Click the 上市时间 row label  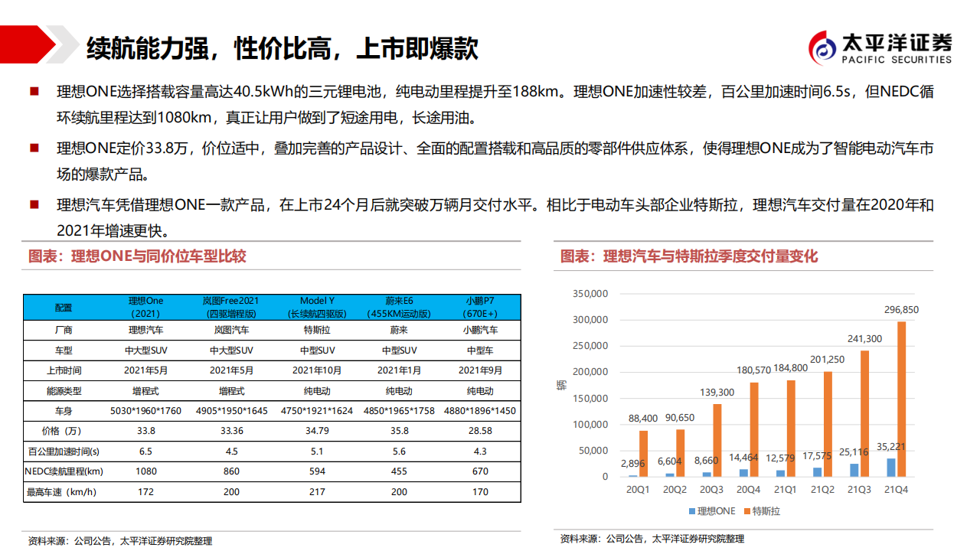click(x=64, y=370)
